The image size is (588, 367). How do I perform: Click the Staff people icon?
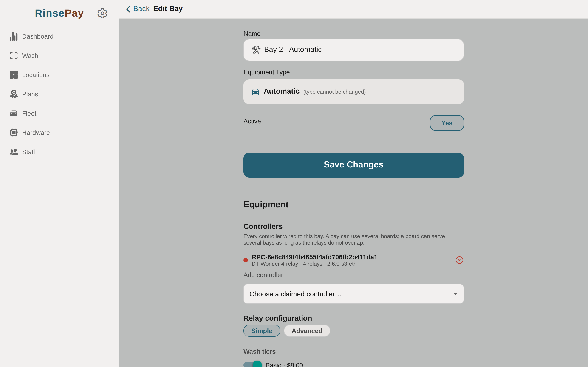click(14, 152)
